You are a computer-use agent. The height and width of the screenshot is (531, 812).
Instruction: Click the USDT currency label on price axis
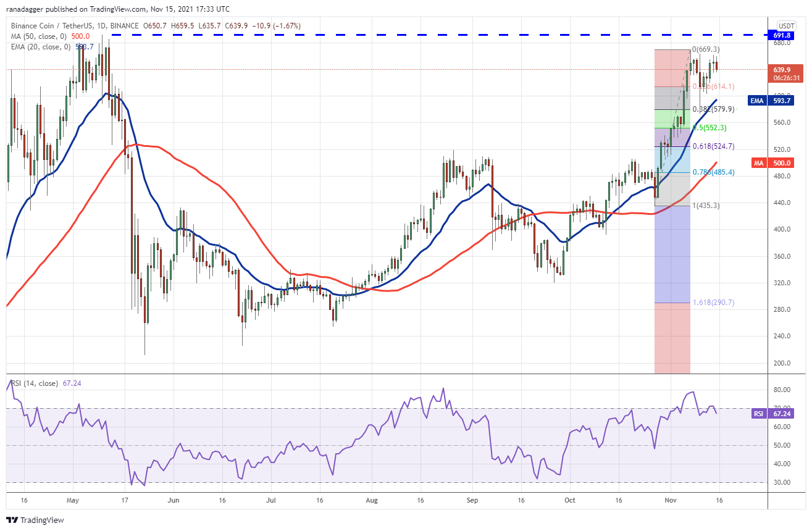coord(786,25)
